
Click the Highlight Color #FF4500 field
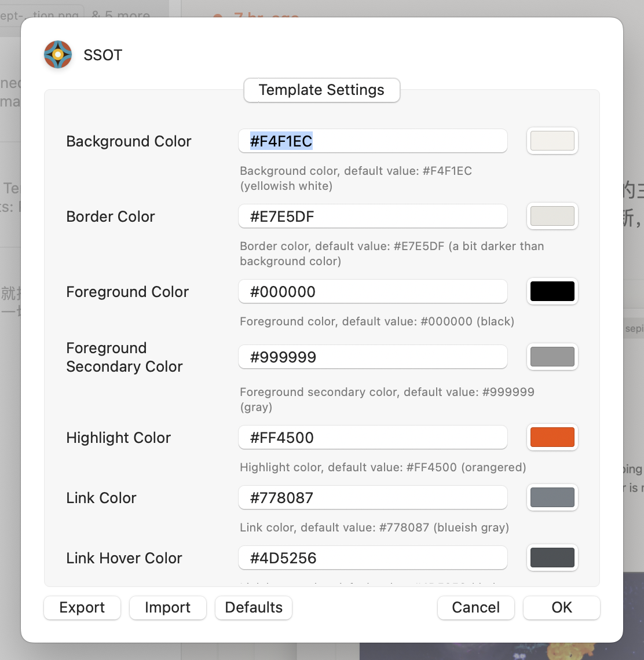[372, 437]
